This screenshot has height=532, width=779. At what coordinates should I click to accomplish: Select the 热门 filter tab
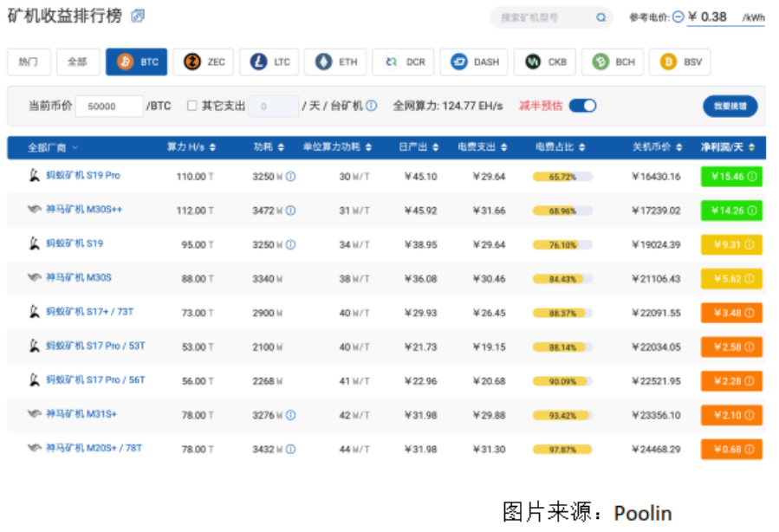point(29,62)
